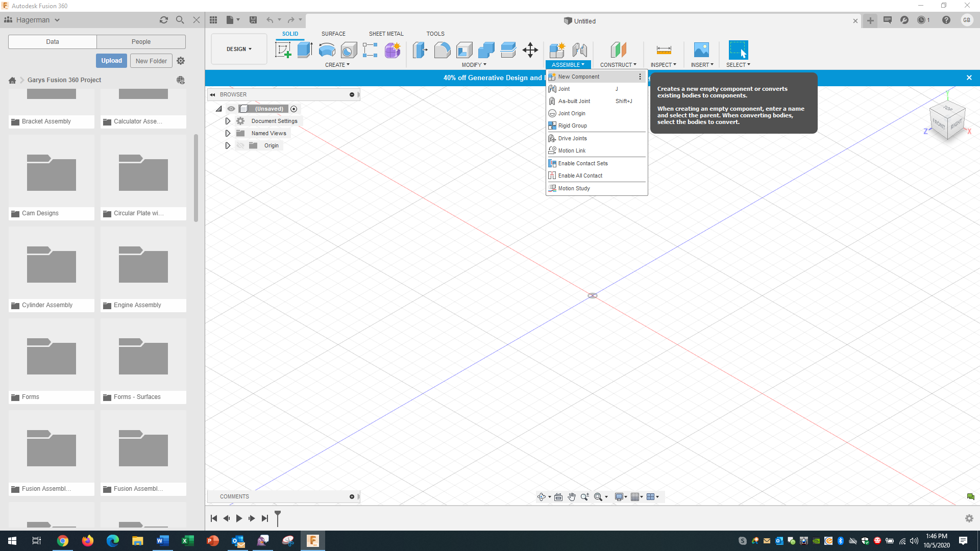Click the Upload button

click(111, 60)
